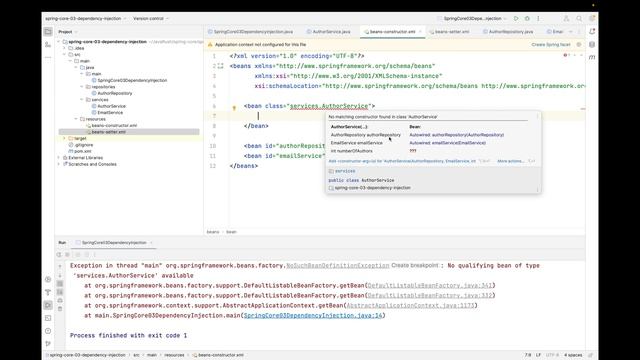Open the Run tool window sidebar icon
The width and height of the screenshot is (640, 360).
(x=48, y=305)
